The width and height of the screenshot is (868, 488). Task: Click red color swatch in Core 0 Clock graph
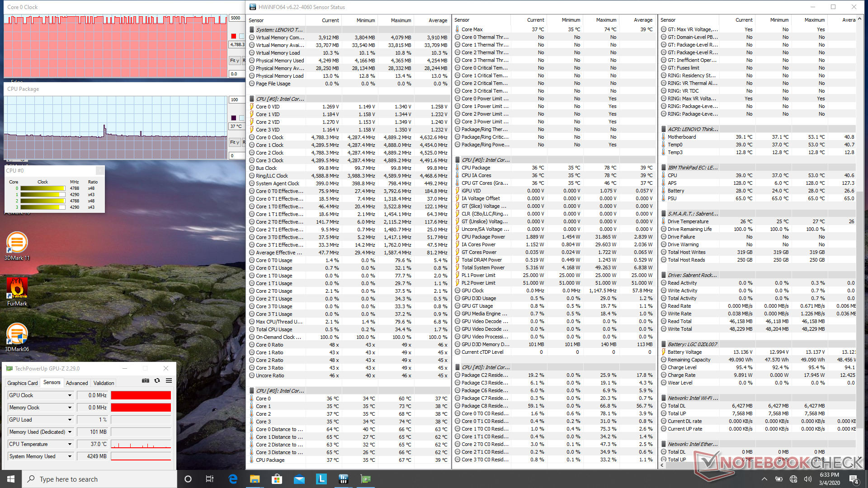(233, 36)
